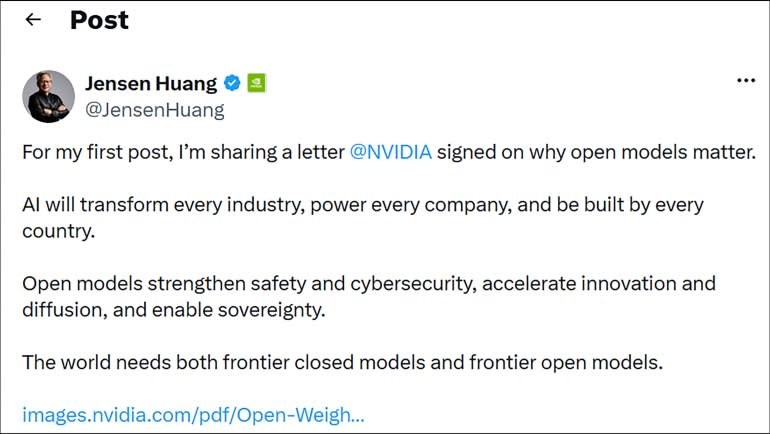Open the @NVIDIA mention

point(391,152)
